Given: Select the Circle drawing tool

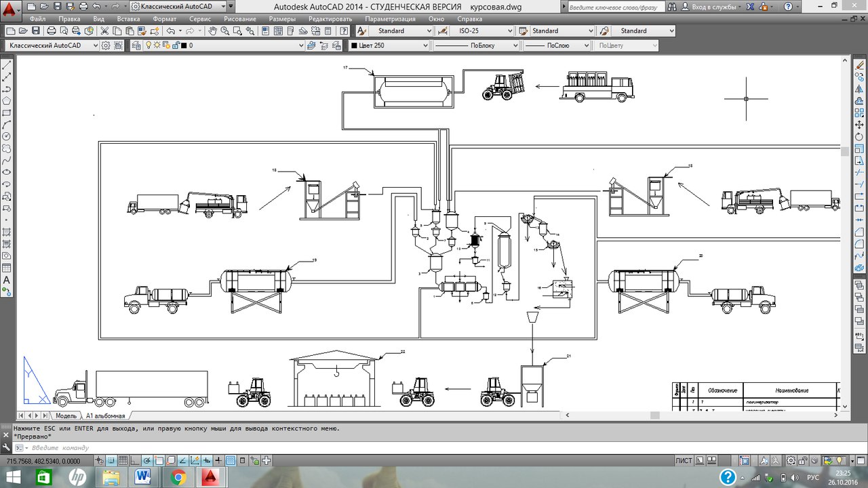Looking at the screenshot, I should (x=7, y=136).
